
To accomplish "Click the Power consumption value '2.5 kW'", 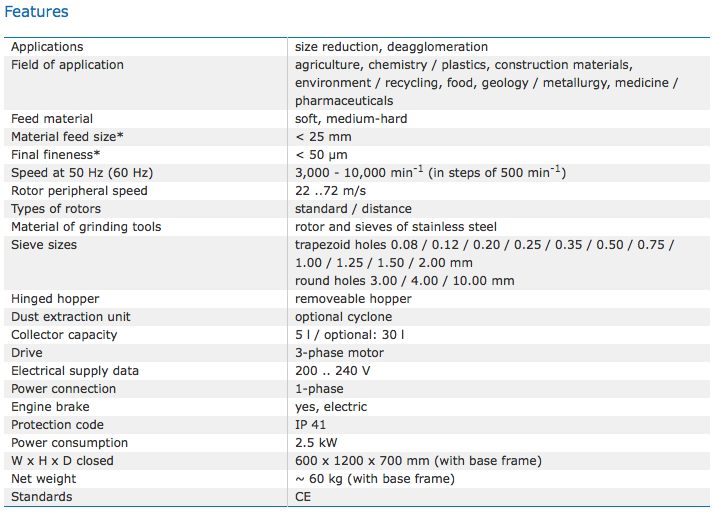I will (315, 443).
